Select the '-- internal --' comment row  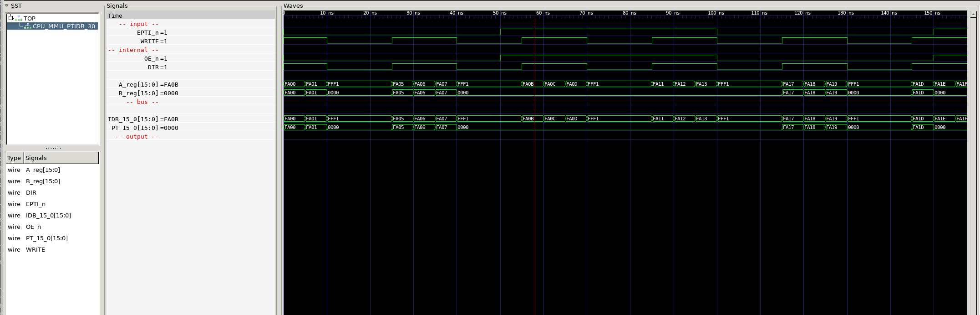[191, 50]
